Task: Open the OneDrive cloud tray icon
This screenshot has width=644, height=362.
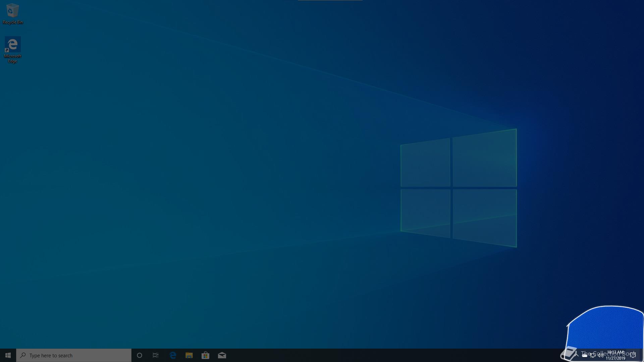Action: click(585, 355)
